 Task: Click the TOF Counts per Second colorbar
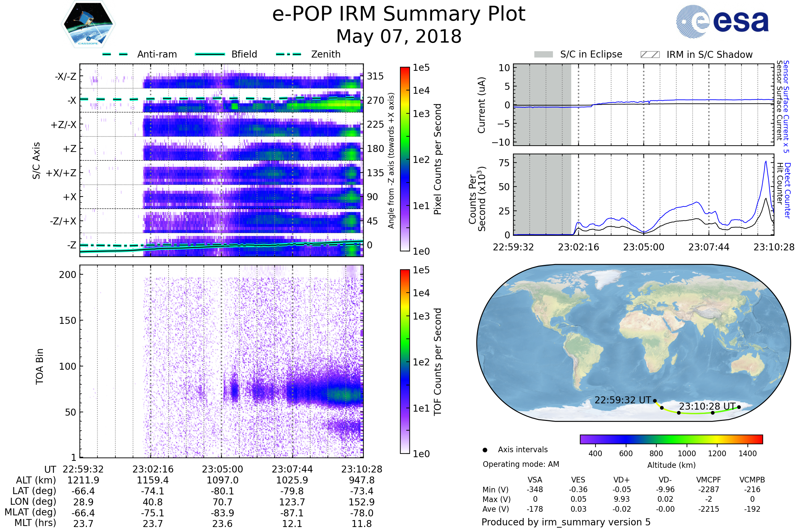(405, 361)
